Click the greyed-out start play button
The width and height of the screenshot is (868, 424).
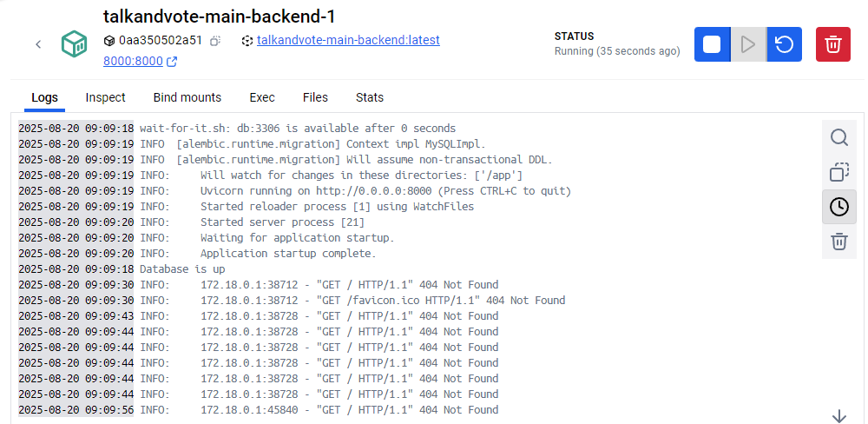748,43
